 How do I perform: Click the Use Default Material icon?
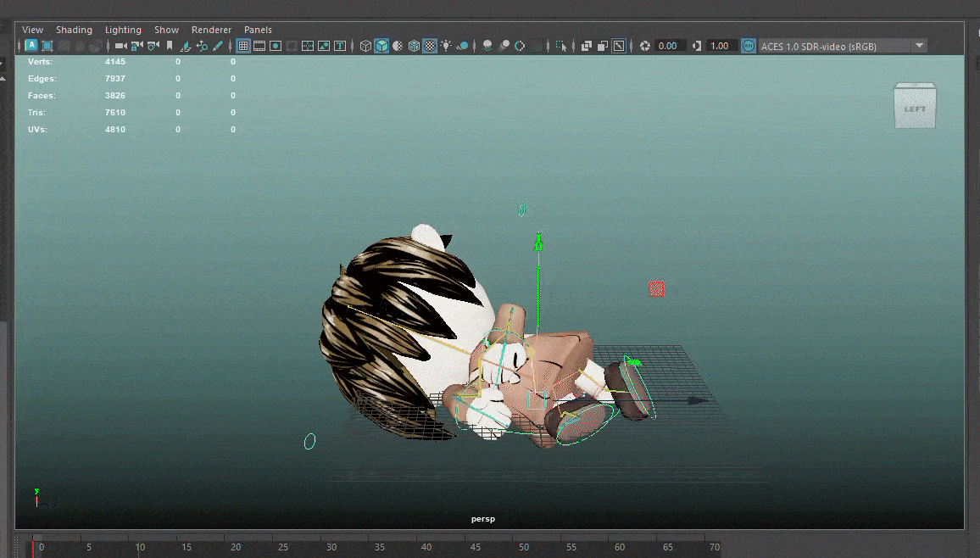tap(398, 46)
